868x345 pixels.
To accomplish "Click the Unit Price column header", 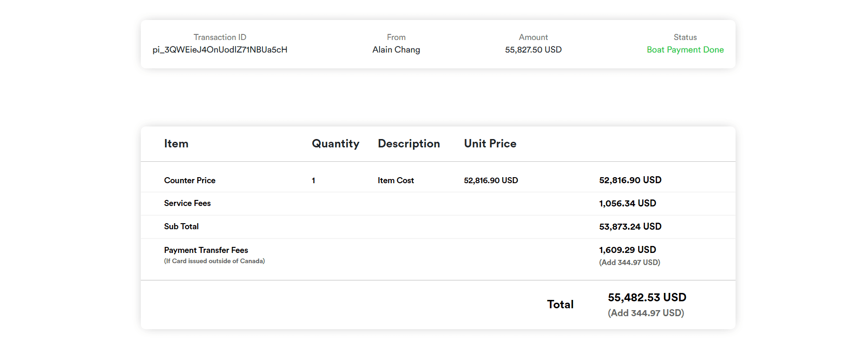I will tap(490, 144).
